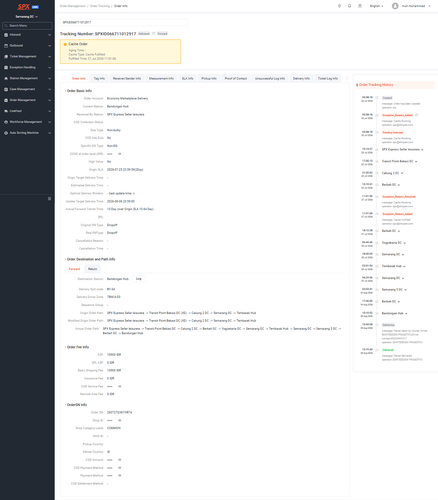Click the green Delivered status in history

coord(388,350)
